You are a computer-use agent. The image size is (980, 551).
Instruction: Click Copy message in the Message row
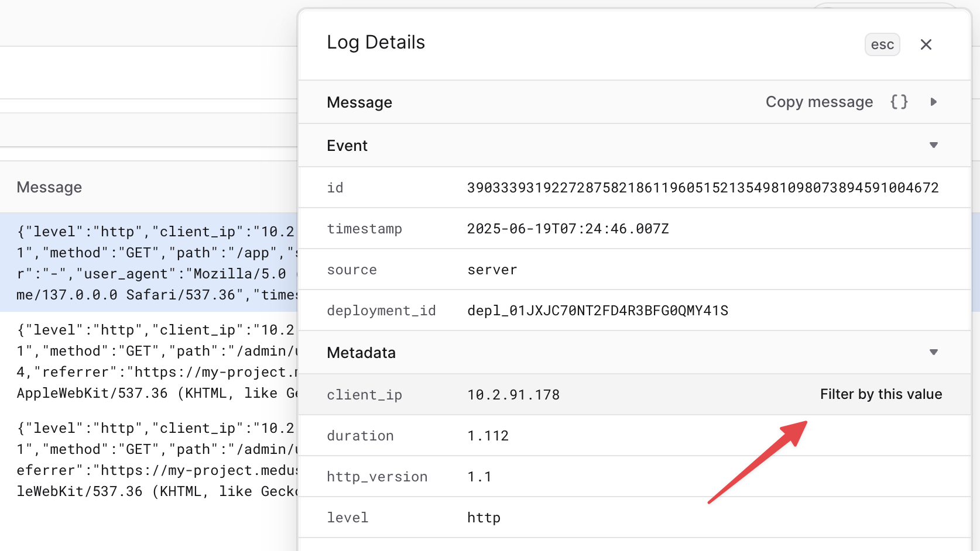(819, 102)
